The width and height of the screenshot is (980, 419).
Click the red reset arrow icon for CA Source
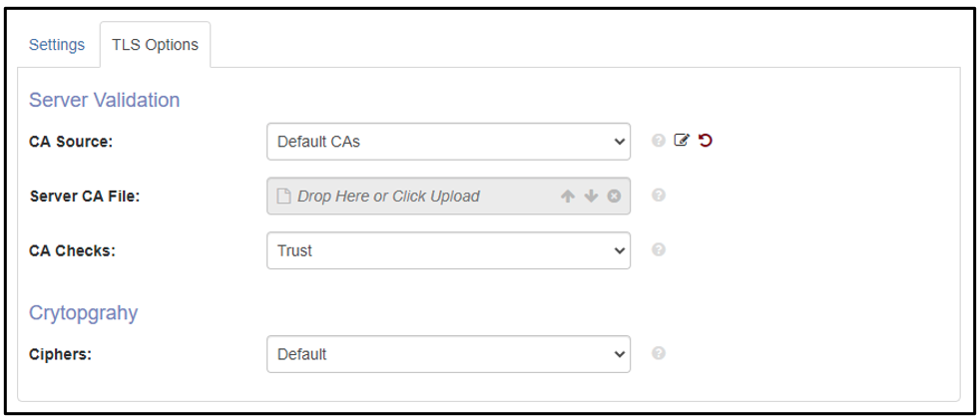706,141
